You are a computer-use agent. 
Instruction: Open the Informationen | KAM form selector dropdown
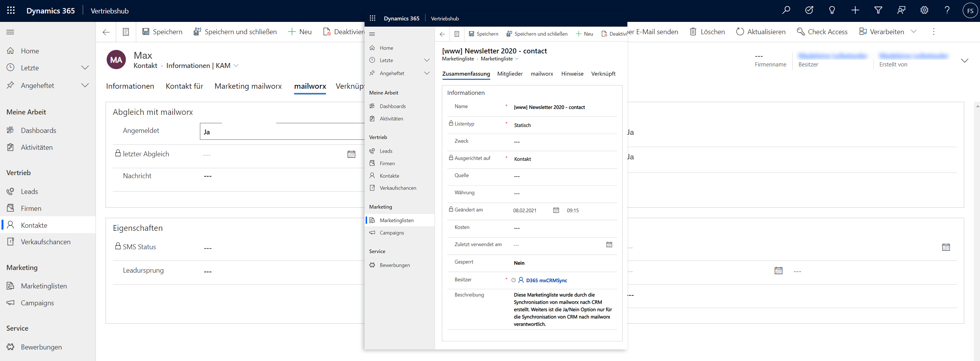click(x=236, y=66)
